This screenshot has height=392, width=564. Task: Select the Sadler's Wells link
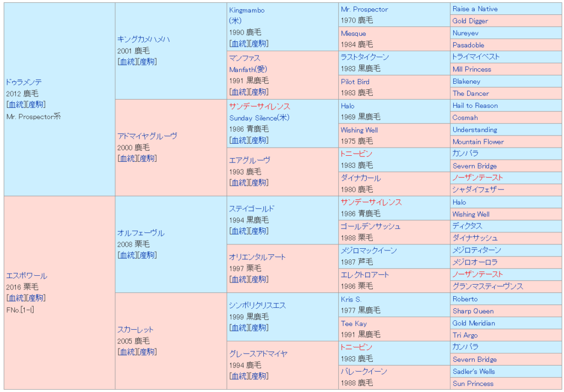pyautogui.click(x=474, y=372)
